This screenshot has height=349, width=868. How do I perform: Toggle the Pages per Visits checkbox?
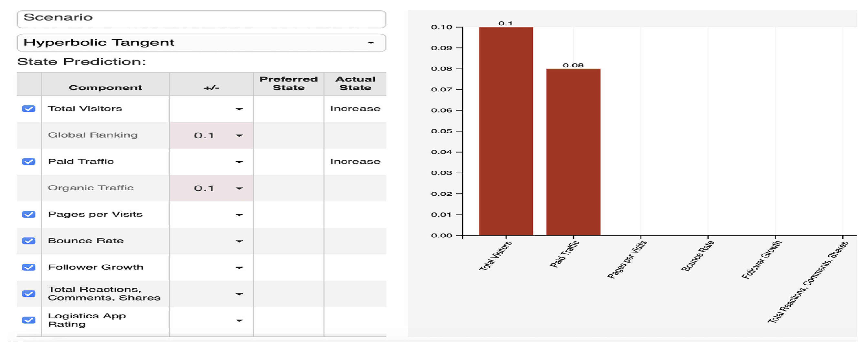[29, 215]
